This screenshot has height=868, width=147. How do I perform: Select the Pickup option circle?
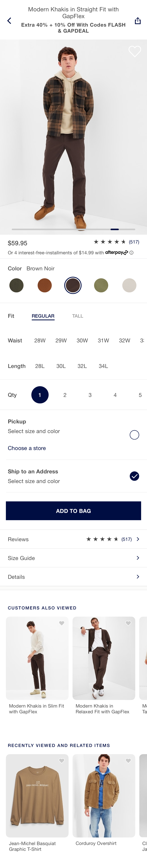pos(134,435)
